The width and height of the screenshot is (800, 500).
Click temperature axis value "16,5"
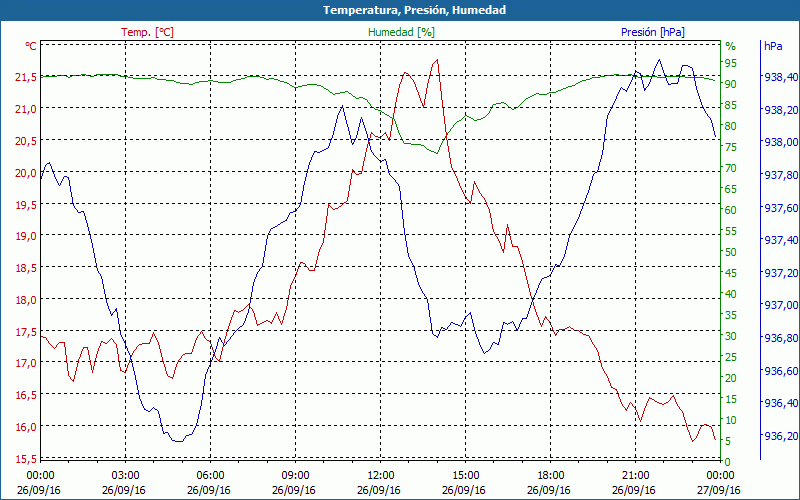tap(26, 395)
